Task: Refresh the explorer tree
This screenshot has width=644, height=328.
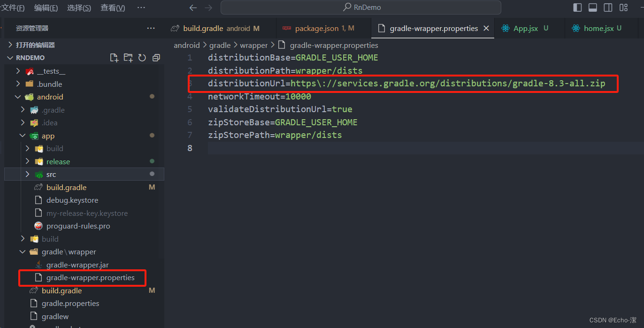Action: [142, 58]
